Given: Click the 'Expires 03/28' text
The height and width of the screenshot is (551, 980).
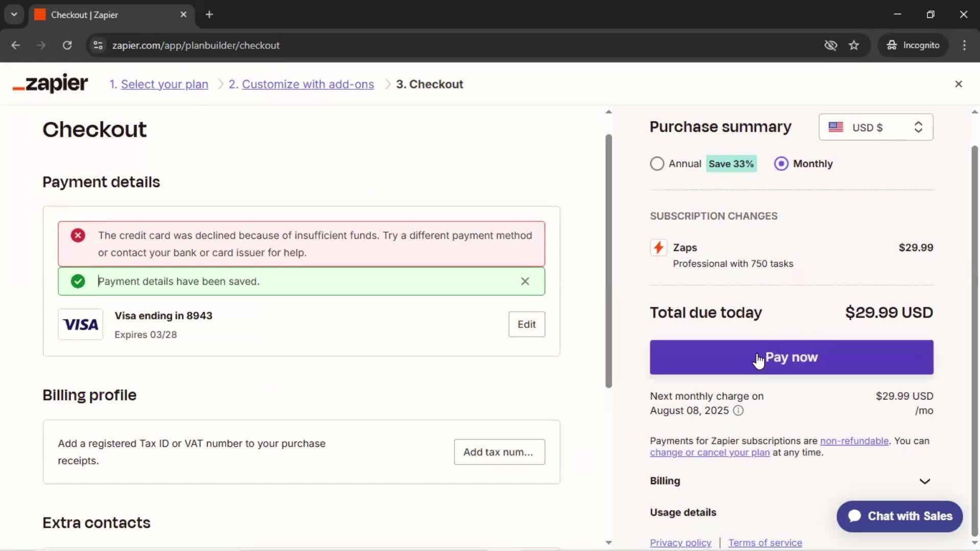Looking at the screenshot, I should [145, 335].
